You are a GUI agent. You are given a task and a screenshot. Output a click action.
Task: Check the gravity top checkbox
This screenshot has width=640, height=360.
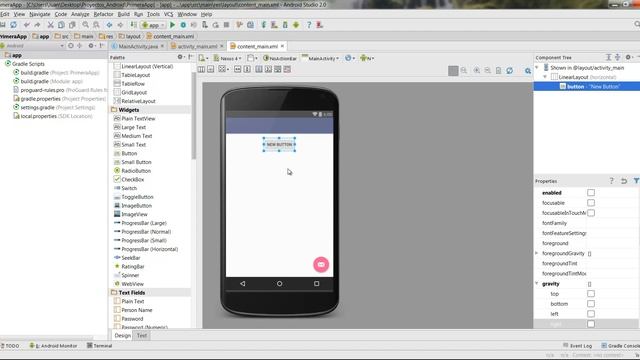(x=591, y=294)
